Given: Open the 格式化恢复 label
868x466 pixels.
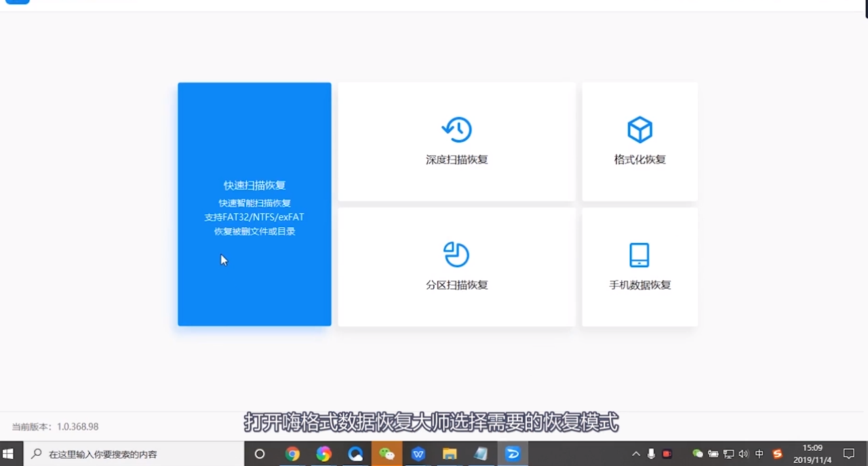Looking at the screenshot, I should tap(640, 160).
